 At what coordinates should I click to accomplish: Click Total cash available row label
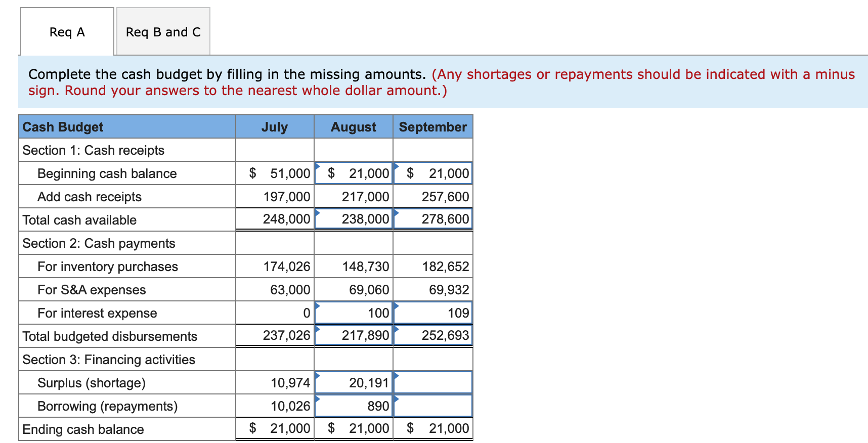[79, 220]
